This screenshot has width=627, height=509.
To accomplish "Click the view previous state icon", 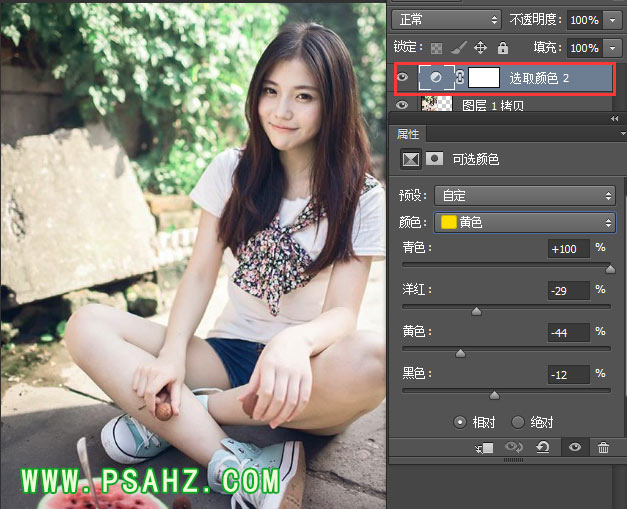I will 515,449.
